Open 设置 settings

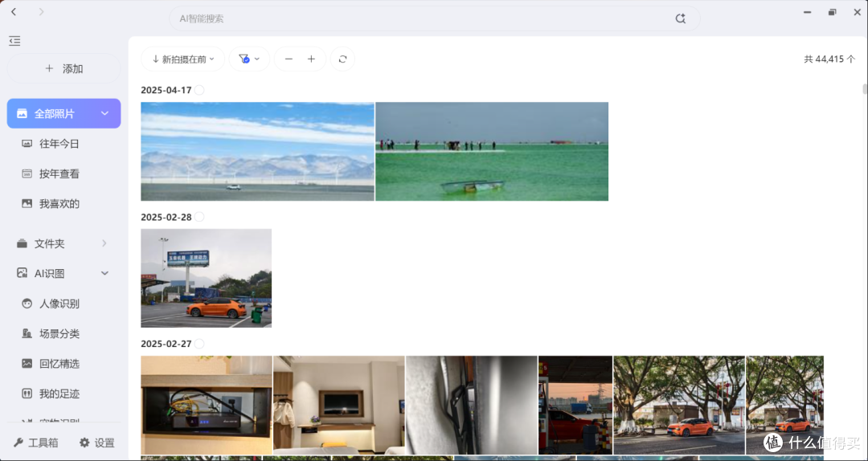(97, 443)
